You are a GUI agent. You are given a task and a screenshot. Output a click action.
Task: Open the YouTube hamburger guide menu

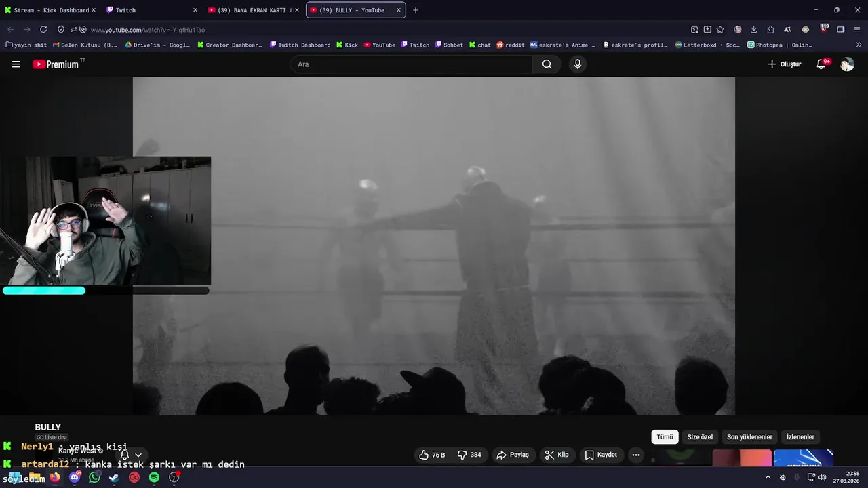16,64
